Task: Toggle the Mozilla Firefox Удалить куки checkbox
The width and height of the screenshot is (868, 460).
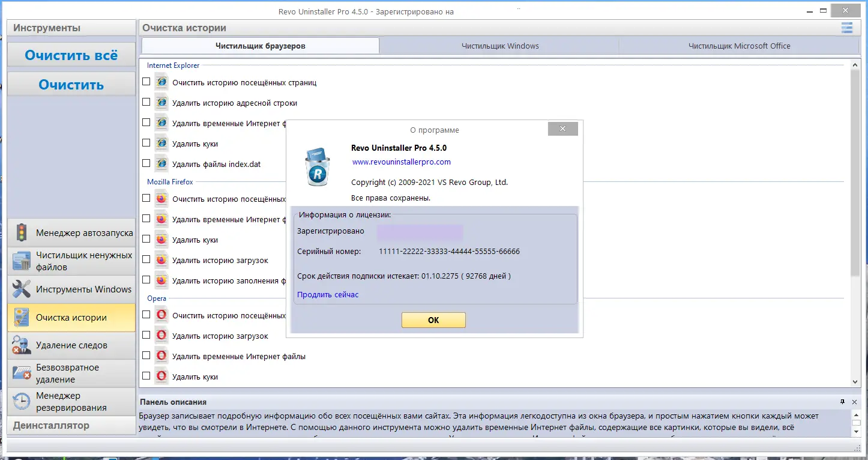Action: tap(146, 239)
